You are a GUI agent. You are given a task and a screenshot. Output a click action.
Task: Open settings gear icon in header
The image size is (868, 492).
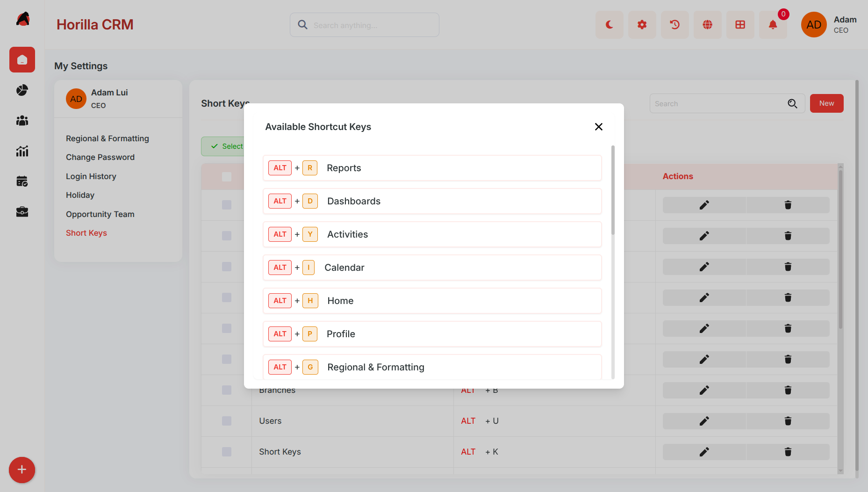[x=642, y=25]
